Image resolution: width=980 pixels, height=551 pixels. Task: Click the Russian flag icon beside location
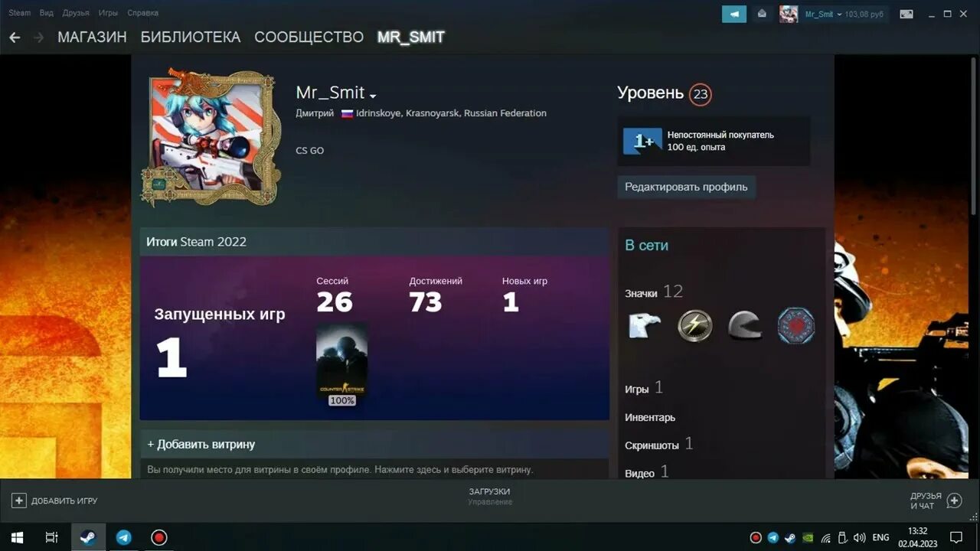[x=347, y=113]
